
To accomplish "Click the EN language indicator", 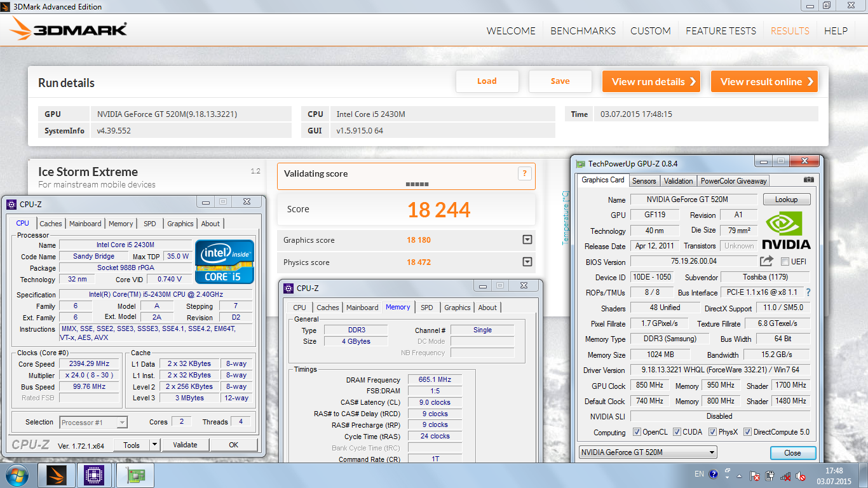I will [x=699, y=474].
